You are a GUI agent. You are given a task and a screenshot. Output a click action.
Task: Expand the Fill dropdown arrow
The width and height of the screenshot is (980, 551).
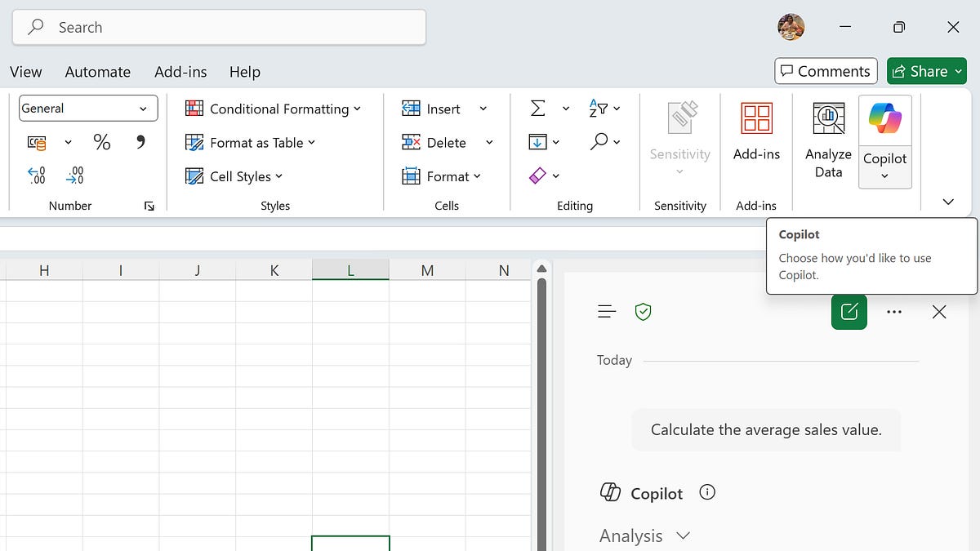tap(556, 142)
